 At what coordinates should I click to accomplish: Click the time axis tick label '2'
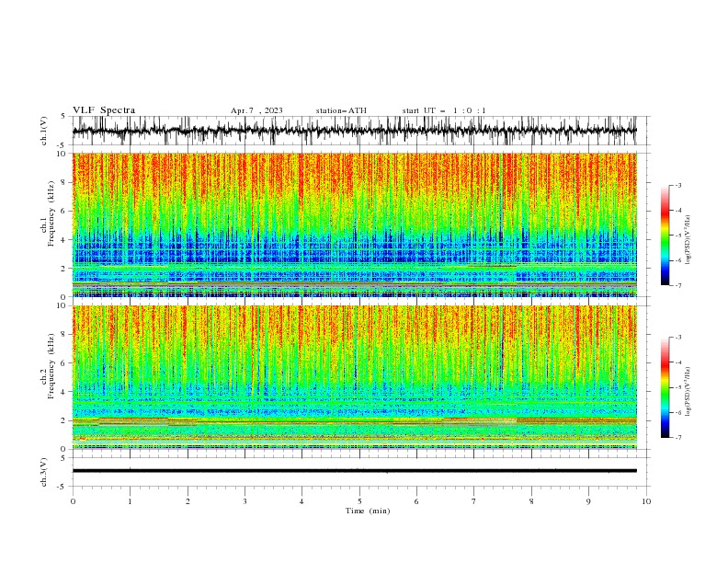tap(188, 501)
